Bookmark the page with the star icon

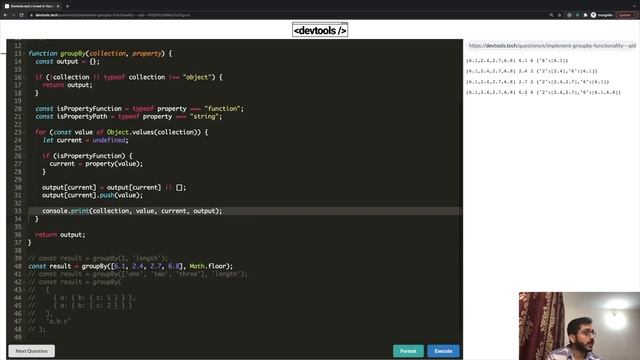[559, 15]
